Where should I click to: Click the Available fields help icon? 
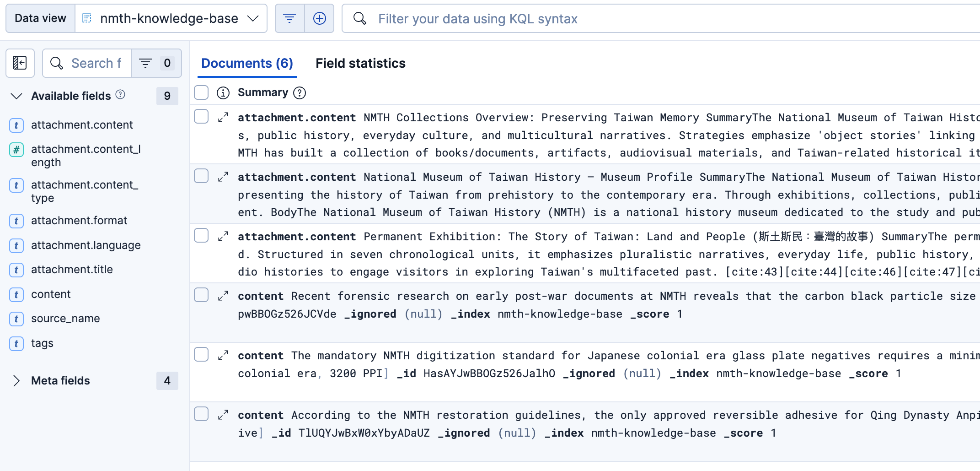click(x=120, y=95)
